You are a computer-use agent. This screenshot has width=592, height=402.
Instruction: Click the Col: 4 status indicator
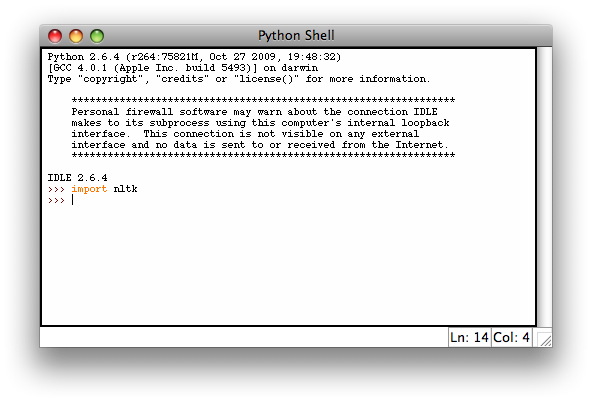click(511, 337)
